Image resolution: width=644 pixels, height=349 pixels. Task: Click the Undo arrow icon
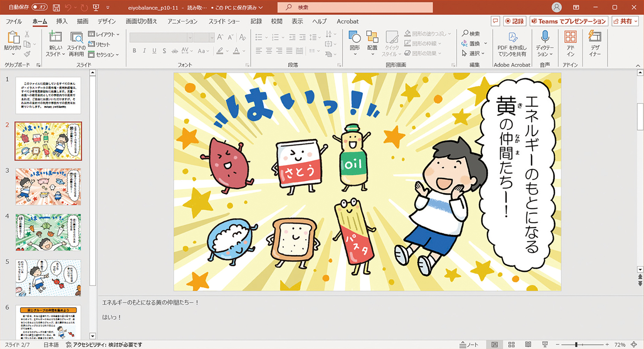(68, 7)
